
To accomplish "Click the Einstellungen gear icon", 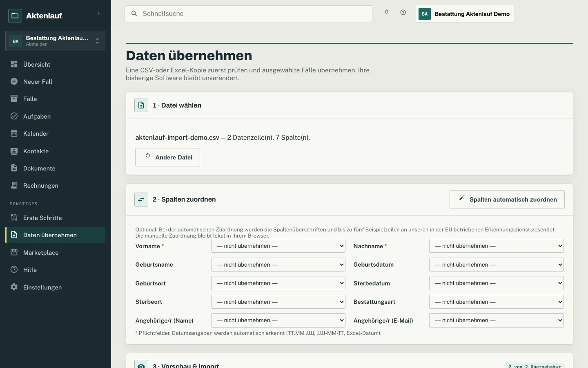I will pyautogui.click(x=14, y=287).
